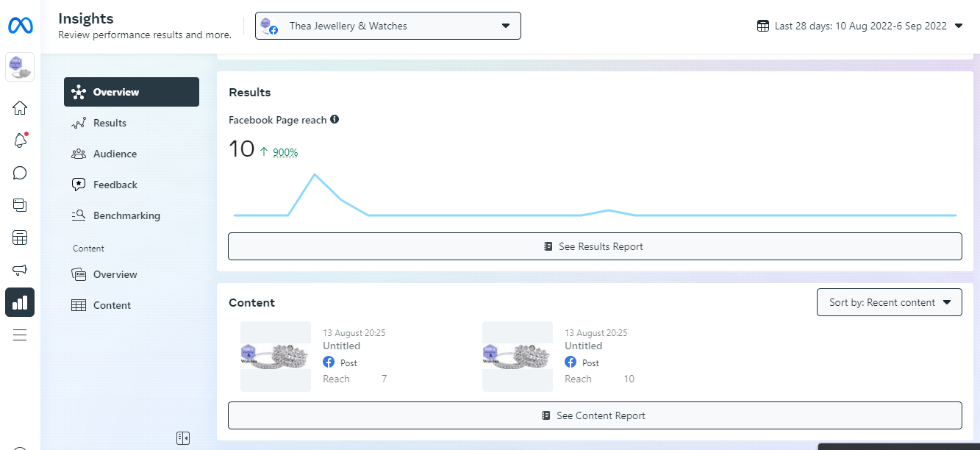Screen dimensions: 980x450
Task: Open the Sort by: Recent content dropdown
Action: click(889, 302)
